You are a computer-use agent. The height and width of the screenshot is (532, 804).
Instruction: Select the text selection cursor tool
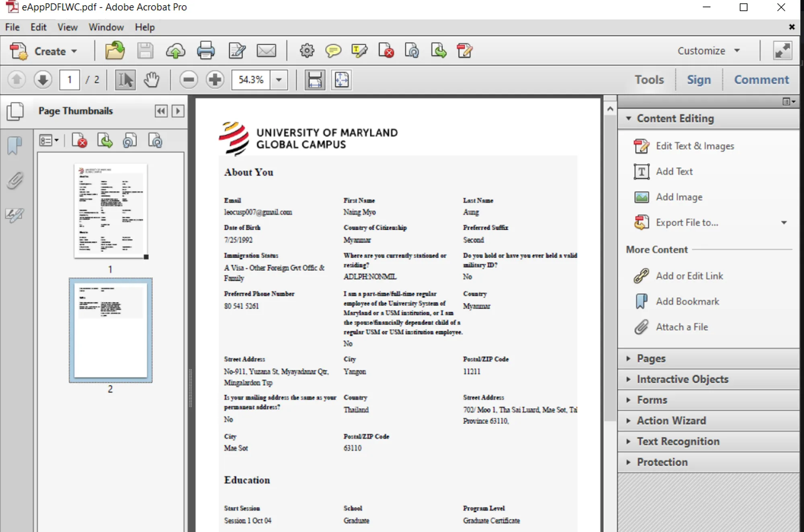tap(125, 80)
